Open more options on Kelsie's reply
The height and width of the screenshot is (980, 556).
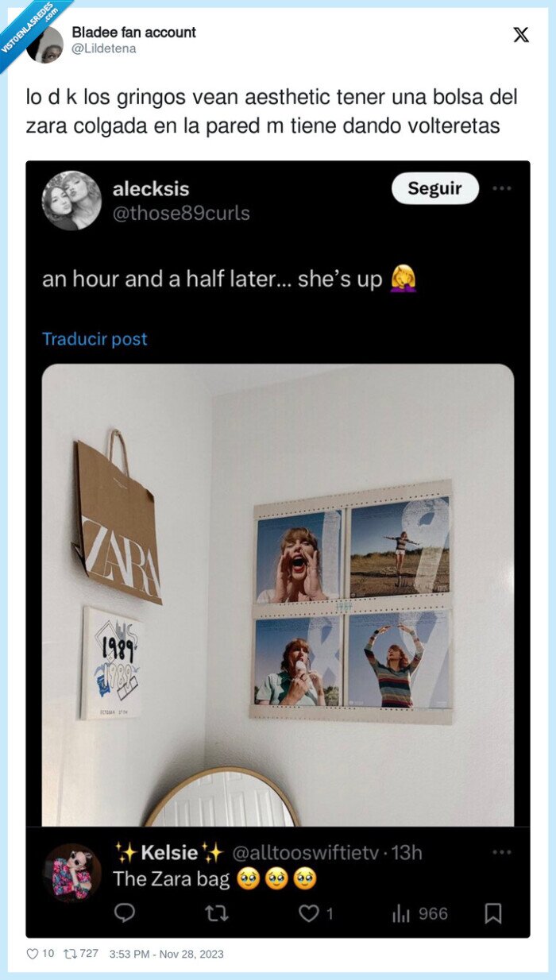502,852
